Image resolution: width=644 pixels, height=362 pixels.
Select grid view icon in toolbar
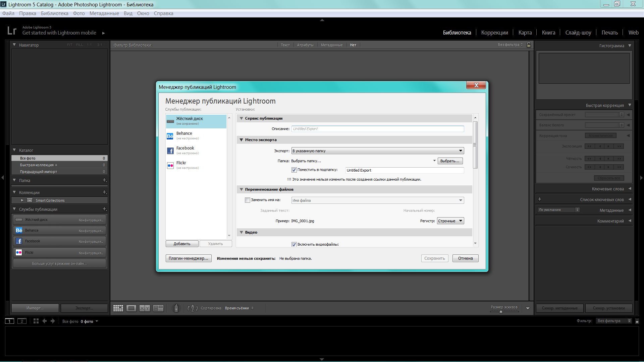(x=118, y=308)
